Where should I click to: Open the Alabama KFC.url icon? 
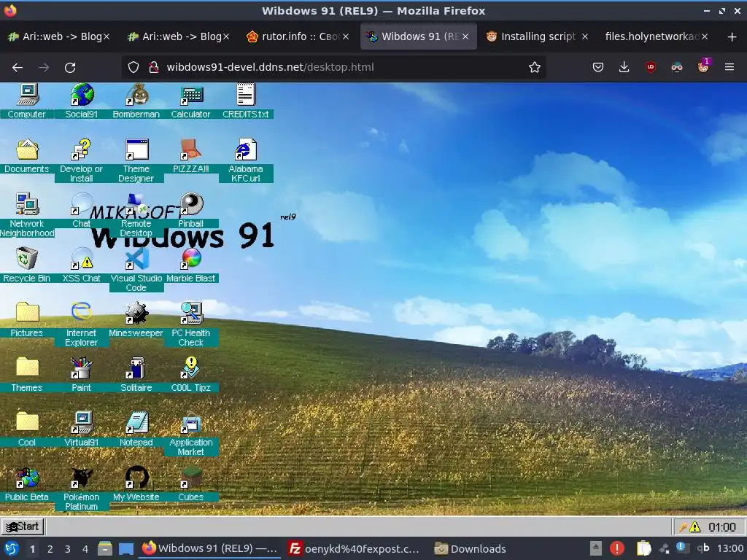[246, 149]
